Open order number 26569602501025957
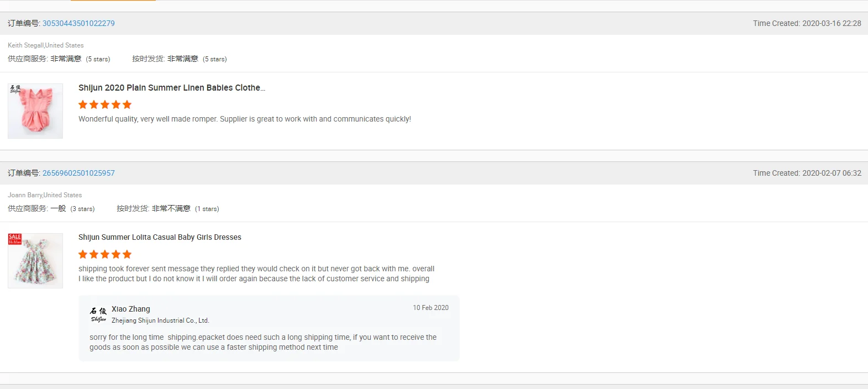 (78, 173)
